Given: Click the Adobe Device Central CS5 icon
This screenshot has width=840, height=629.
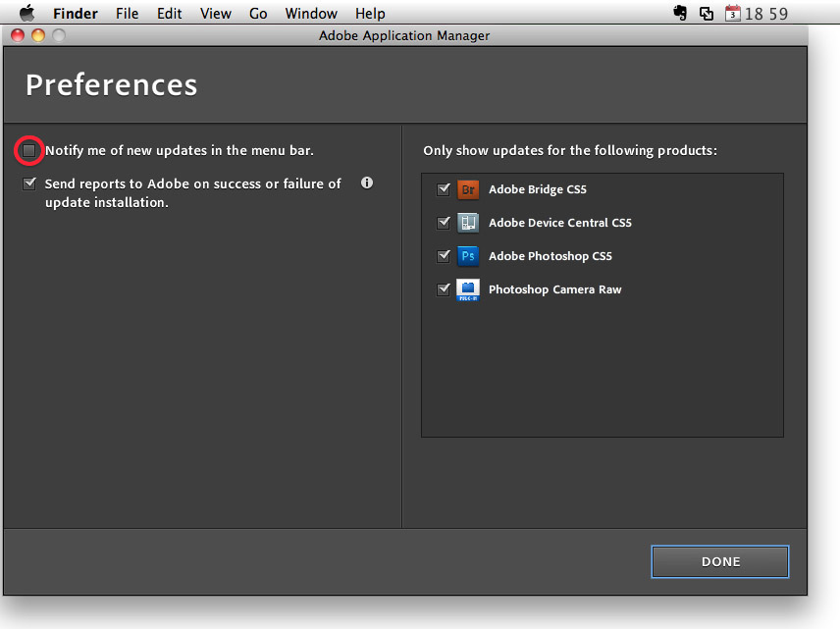Looking at the screenshot, I should [x=468, y=223].
